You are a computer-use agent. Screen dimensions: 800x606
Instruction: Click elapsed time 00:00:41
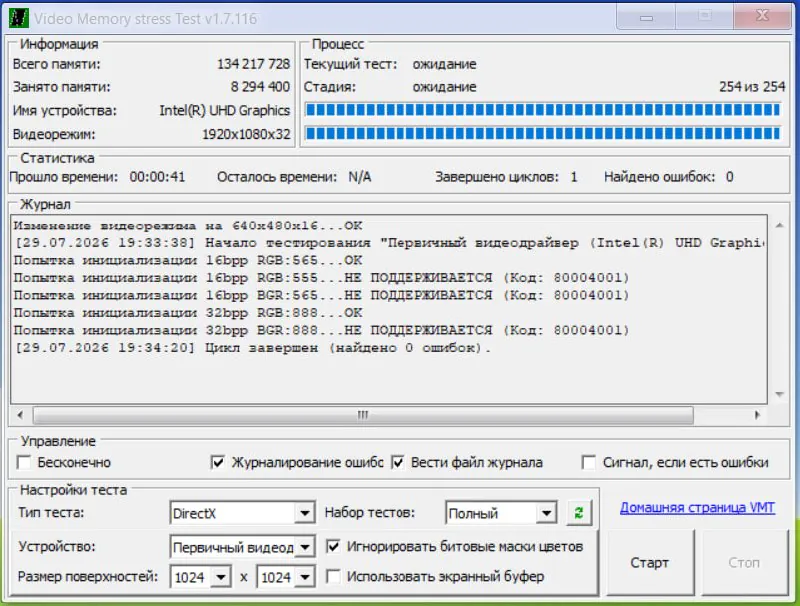(157, 177)
